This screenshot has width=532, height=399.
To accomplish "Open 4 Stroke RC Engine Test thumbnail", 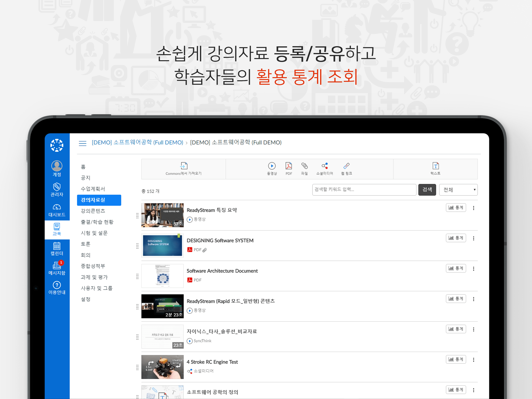I will point(162,367).
